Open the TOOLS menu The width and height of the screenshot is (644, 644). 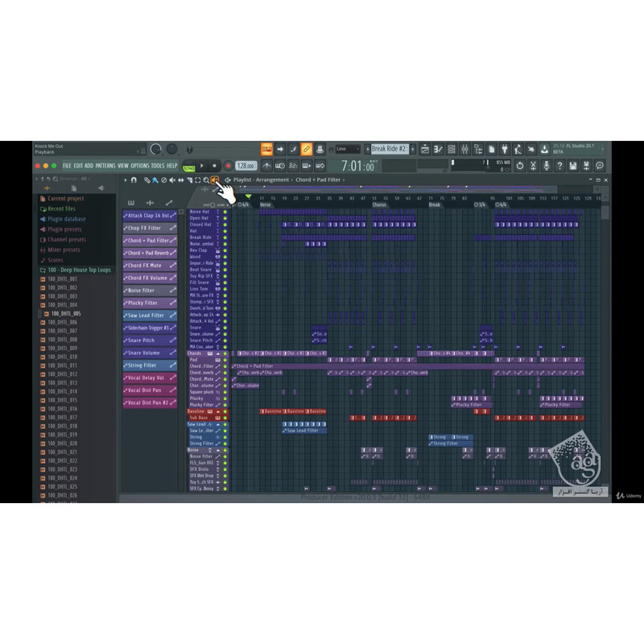pyautogui.click(x=158, y=166)
